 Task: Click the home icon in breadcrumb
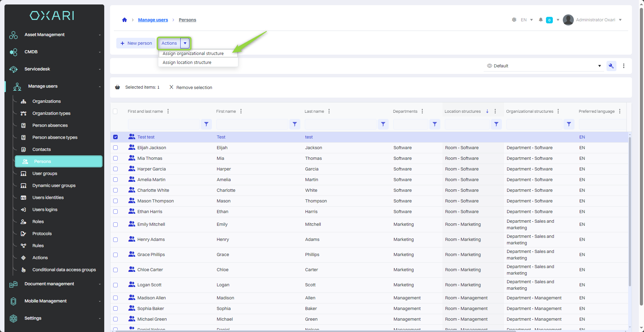click(x=125, y=20)
